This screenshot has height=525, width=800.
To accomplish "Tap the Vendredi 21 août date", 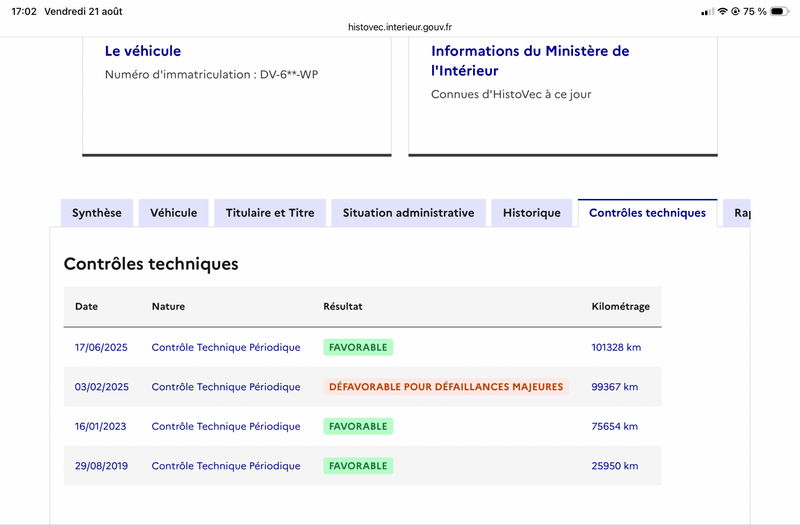I will click(x=83, y=11).
